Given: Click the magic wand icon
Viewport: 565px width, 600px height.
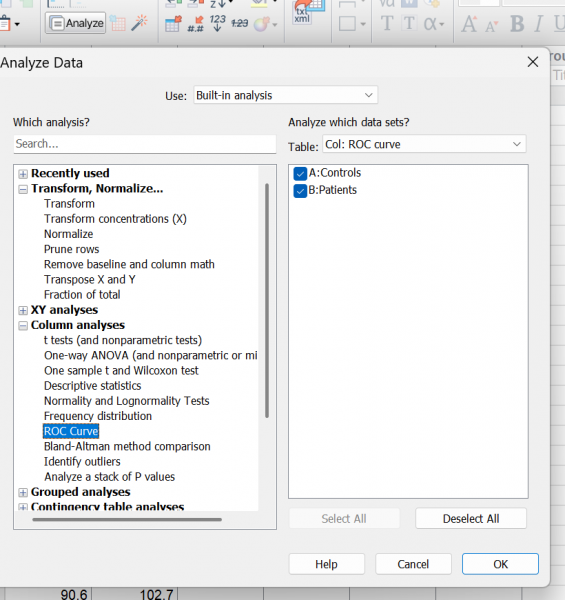Looking at the screenshot, I should pos(139,23).
